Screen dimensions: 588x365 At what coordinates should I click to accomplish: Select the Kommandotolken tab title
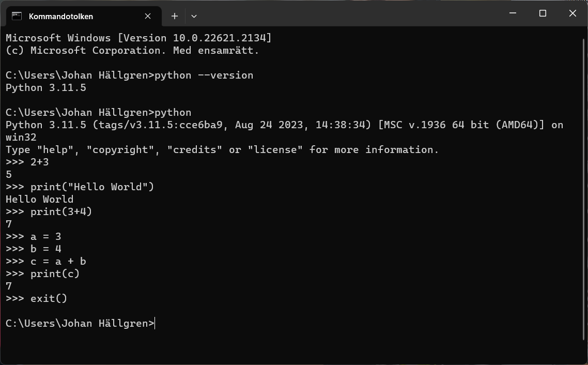[61, 16]
